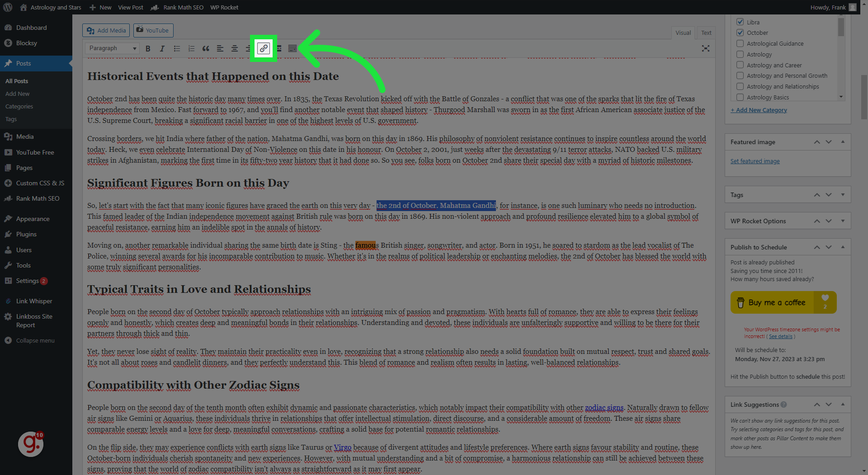Check Astrology and Relationships category
The width and height of the screenshot is (868, 475).
coord(740,86)
